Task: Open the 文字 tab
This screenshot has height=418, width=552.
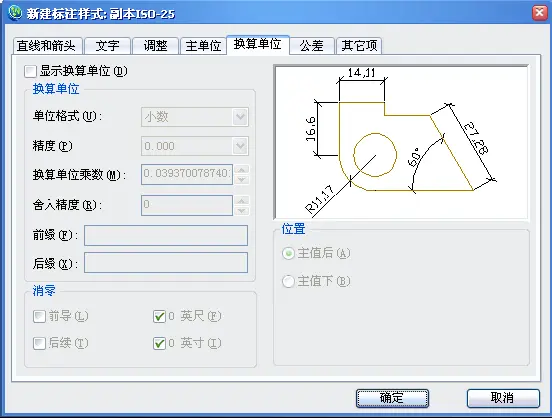Action: [108, 46]
